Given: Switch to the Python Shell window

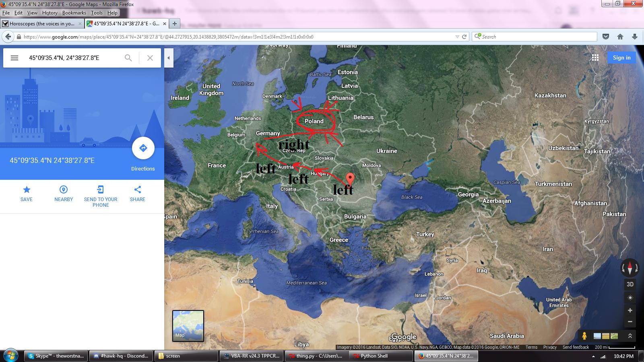Looking at the screenshot, I should point(381,356).
